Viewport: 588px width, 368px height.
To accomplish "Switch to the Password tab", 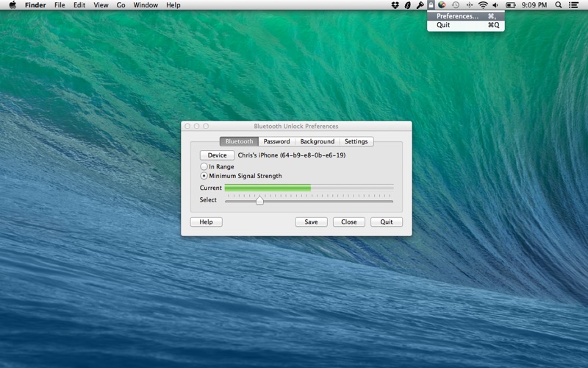I will [277, 141].
